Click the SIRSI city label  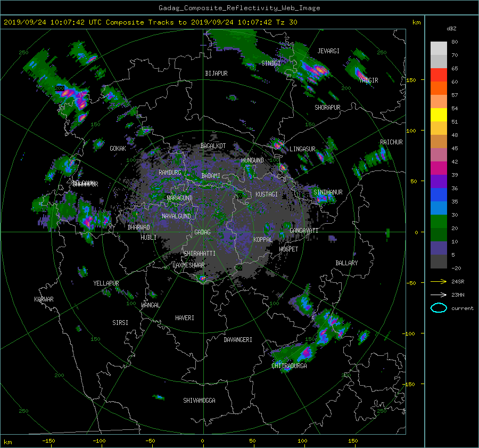(120, 323)
